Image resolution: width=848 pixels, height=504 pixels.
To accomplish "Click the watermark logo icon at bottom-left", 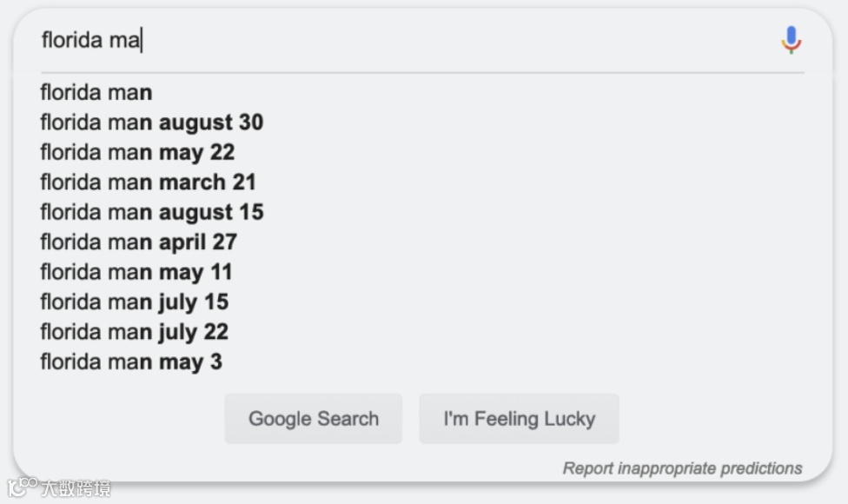I will (23, 487).
